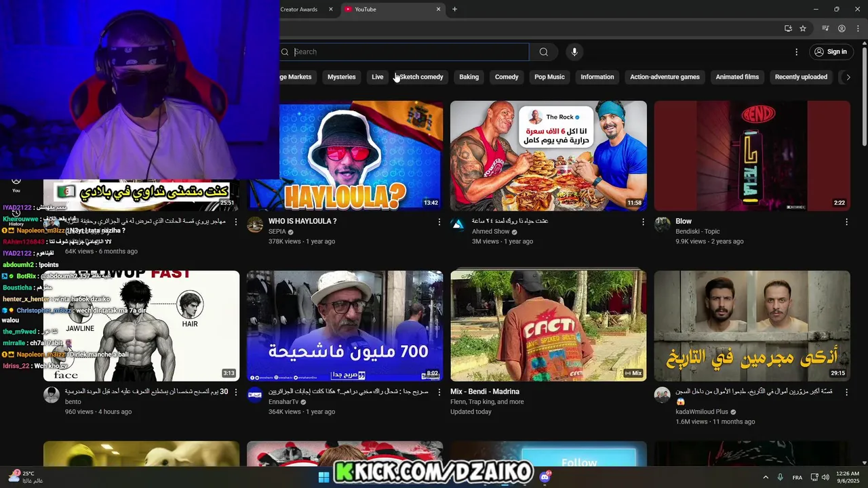Viewport: 868px width, 488px height.
Task: Open the Bendiski channel avatar
Action: coord(663,225)
